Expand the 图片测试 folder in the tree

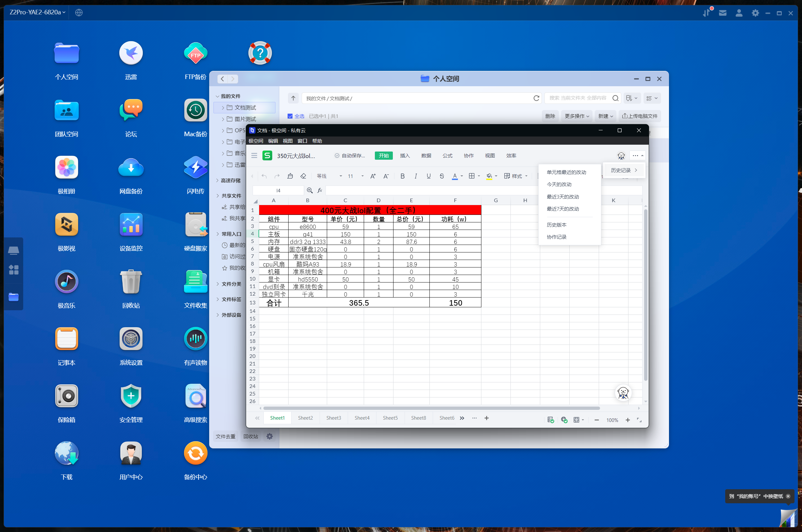(x=223, y=119)
